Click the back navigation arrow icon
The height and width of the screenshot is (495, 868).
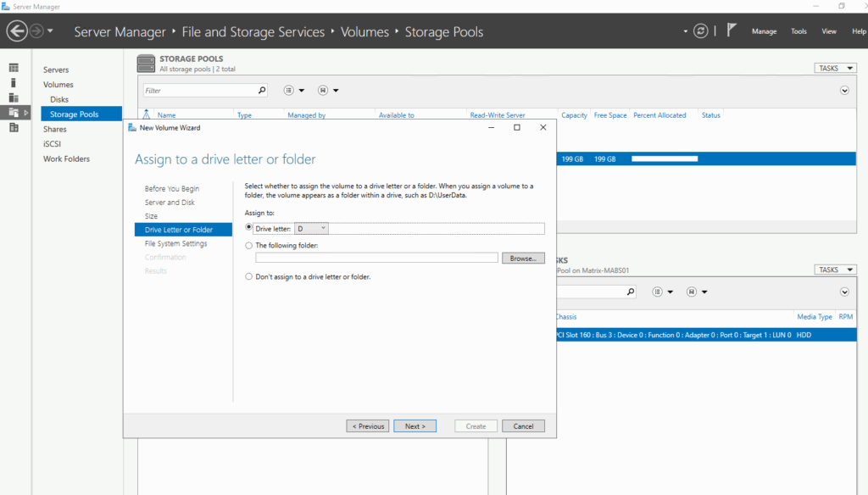coord(17,31)
